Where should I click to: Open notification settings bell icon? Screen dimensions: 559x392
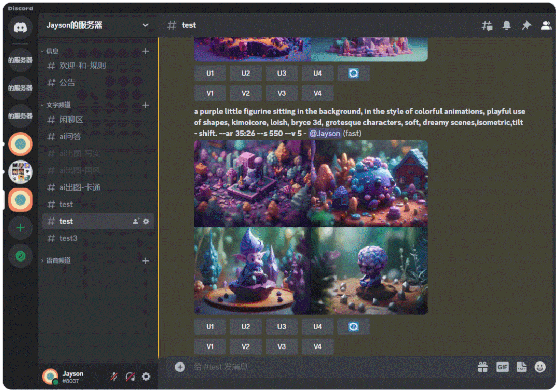[507, 25]
